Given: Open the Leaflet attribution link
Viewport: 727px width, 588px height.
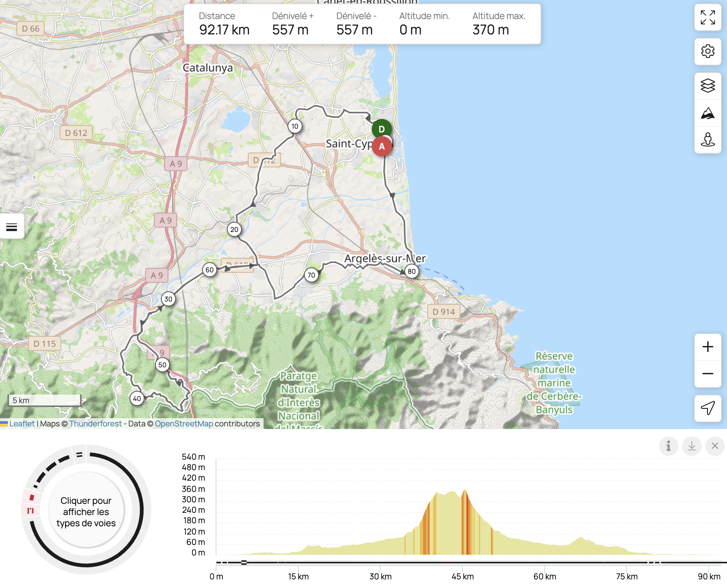Looking at the screenshot, I should (x=22, y=424).
